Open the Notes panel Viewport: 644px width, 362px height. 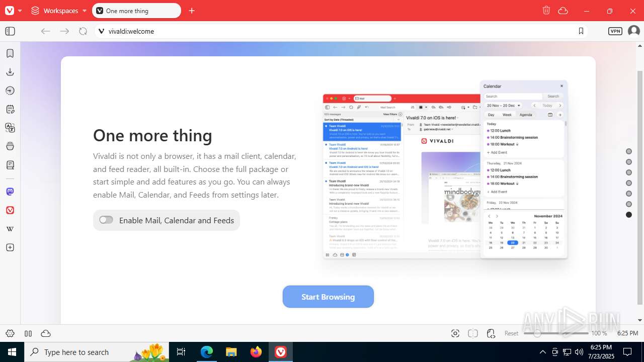pos(10,109)
